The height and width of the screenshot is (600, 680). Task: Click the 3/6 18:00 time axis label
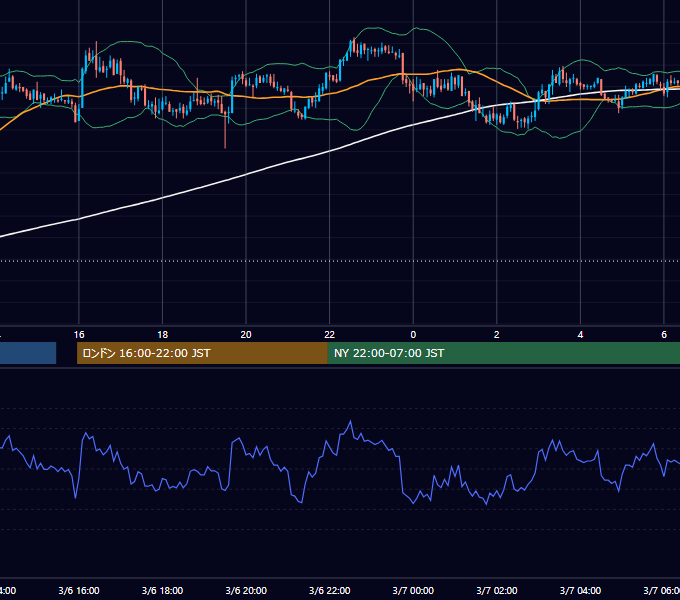pos(163,590)
